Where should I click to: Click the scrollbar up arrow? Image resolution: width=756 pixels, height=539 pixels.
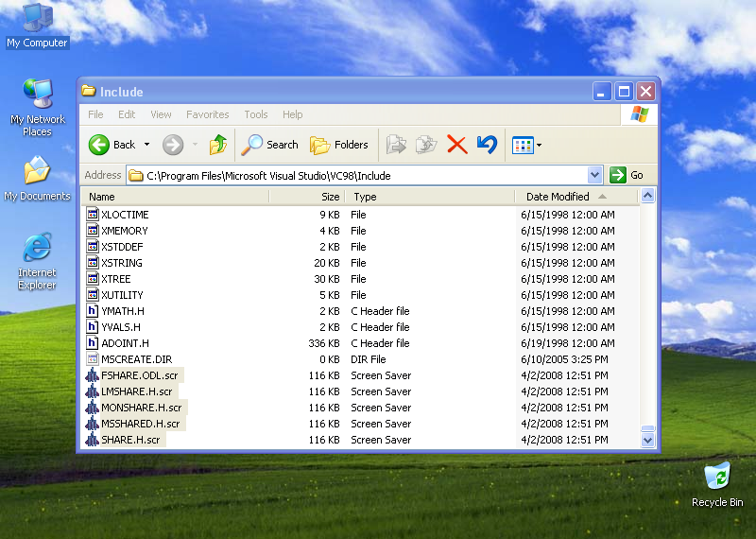pyautogui.click(x=647, y=196)
